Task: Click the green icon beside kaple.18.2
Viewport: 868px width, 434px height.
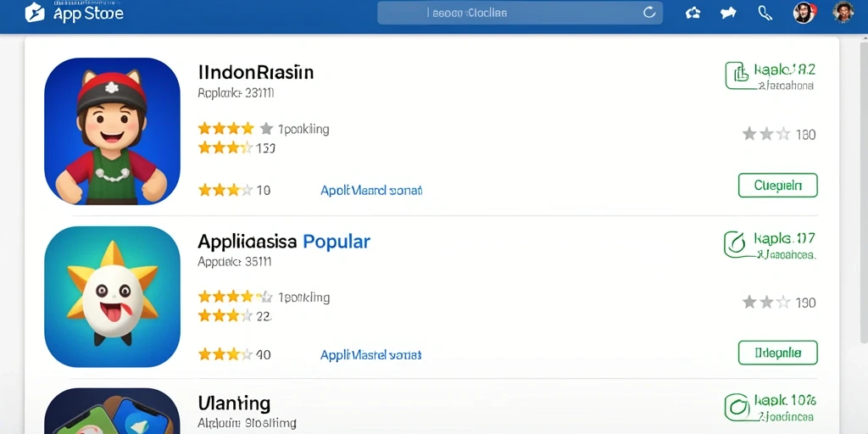Action: click(x=738, y=75)
